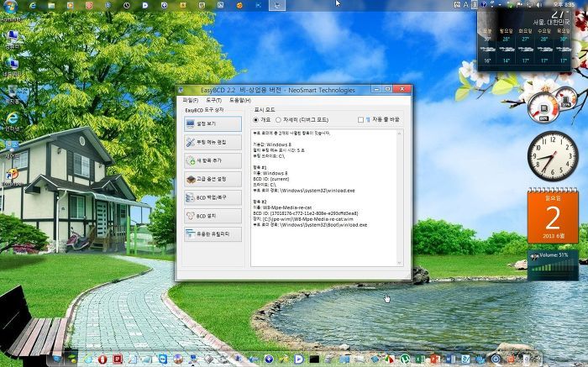Open the Recycle Bin desktop icon
Screen dimensions: 588x367
click(x=13, y=94)
